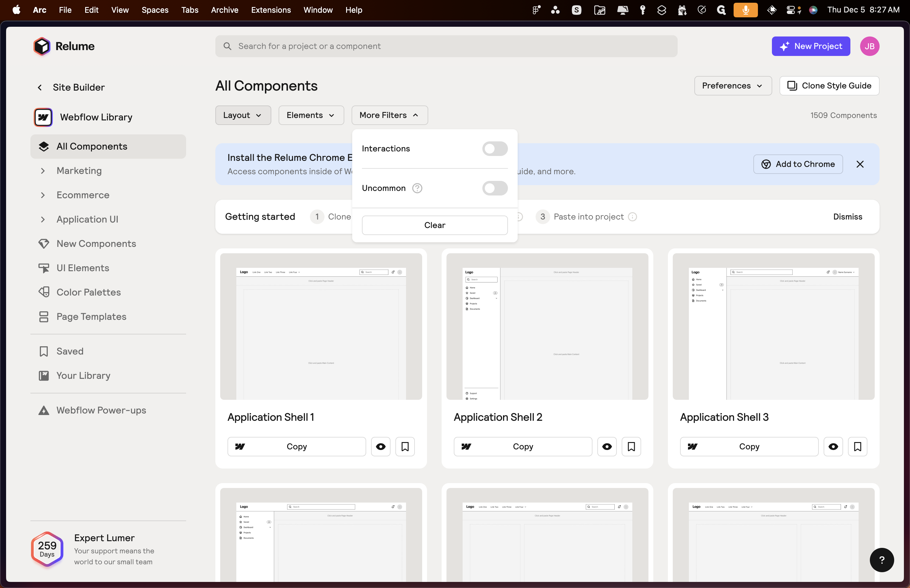Preview Application Shell 1 with eye icon
Screen dimensions: 910x588
point(380,446)
